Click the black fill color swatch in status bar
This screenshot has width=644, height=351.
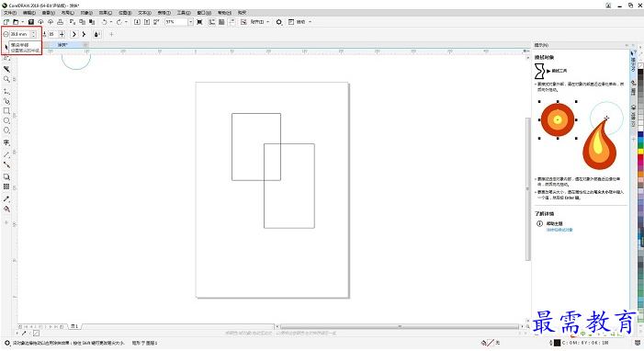[x=558, y=343]
